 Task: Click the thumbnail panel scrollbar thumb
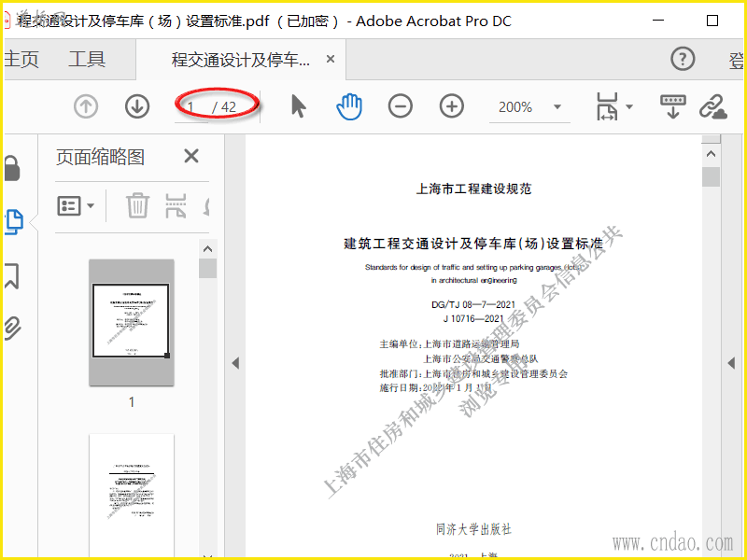[x=207, y=269]
